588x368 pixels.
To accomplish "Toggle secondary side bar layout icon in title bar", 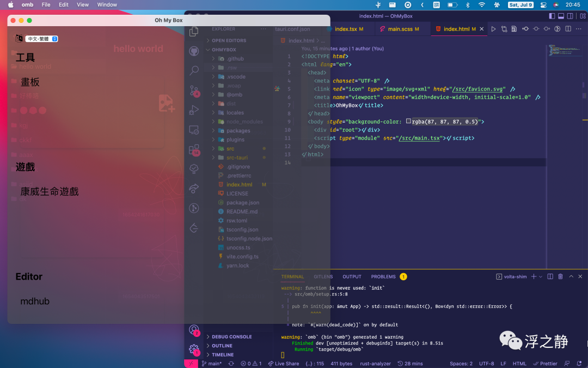I will 570,16.
